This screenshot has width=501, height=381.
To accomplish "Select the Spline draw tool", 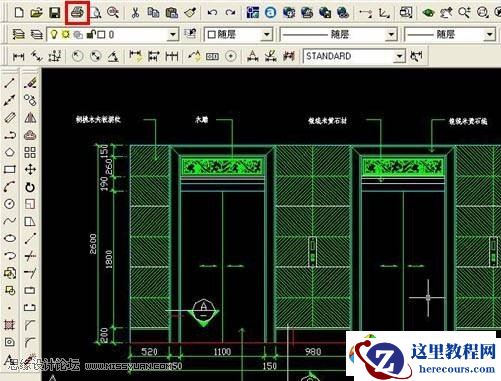I will (x=10, y=221).
